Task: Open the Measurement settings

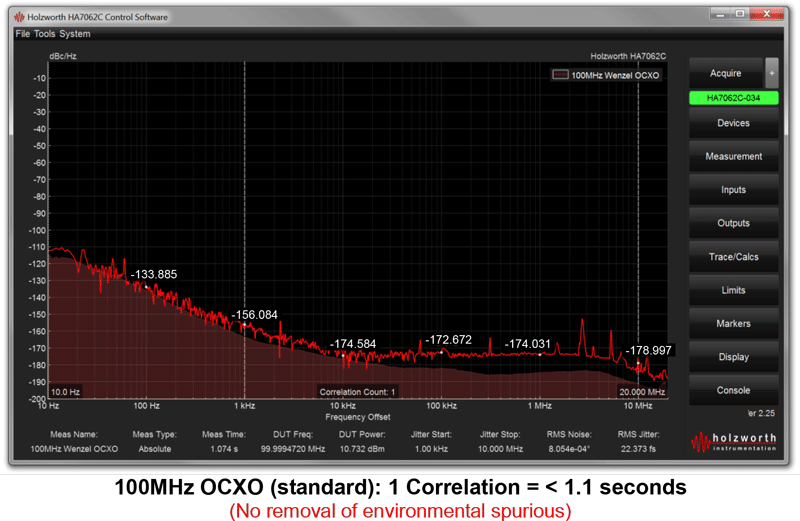Action: tap(733, 156)
